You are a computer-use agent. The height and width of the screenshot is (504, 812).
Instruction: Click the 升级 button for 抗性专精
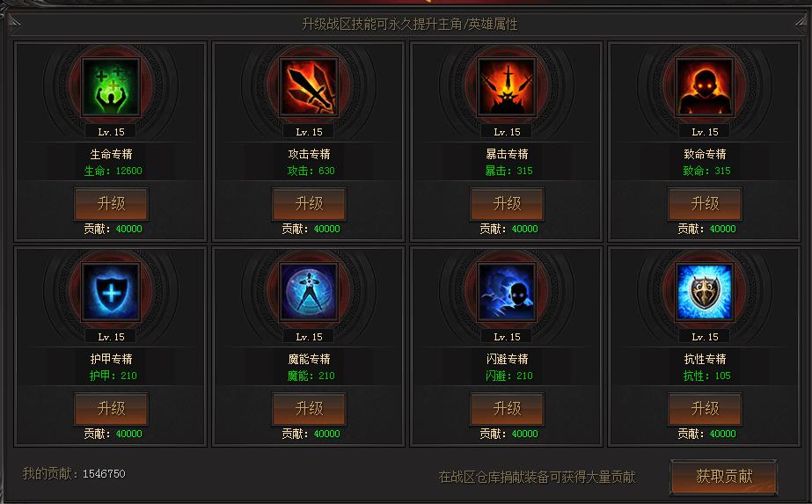click(705, 409)
